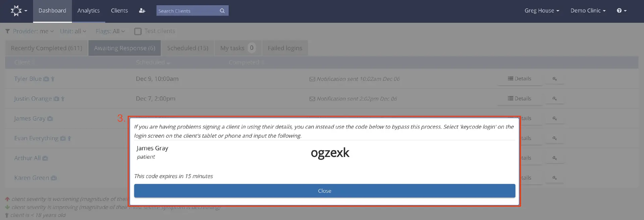The width and height of the screenshot is (644, 220).
Task: Open Details for Tyler Blue
Action: (519, 79)
